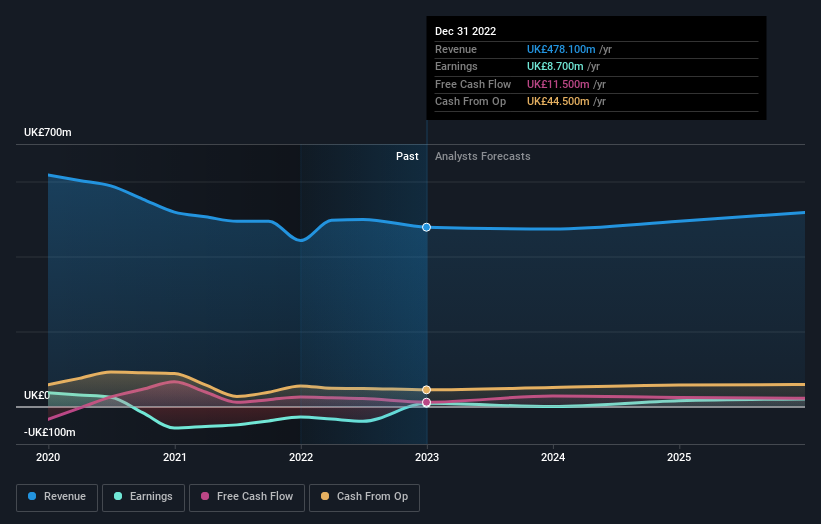Toggle the Cash From Op legend button
Image resolution: width=821 pixels, height=524 pixels.
pos(364,497)
